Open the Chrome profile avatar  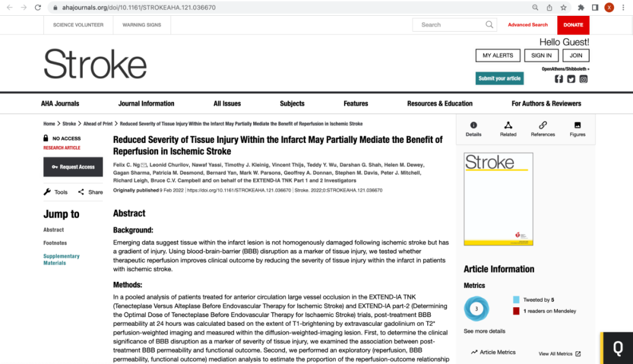[x=609, y=7]
